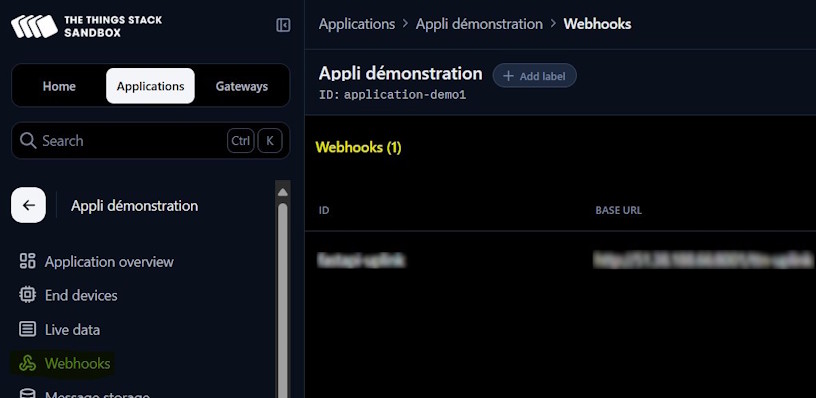Switch to the Gateways tab

point(242,86)
